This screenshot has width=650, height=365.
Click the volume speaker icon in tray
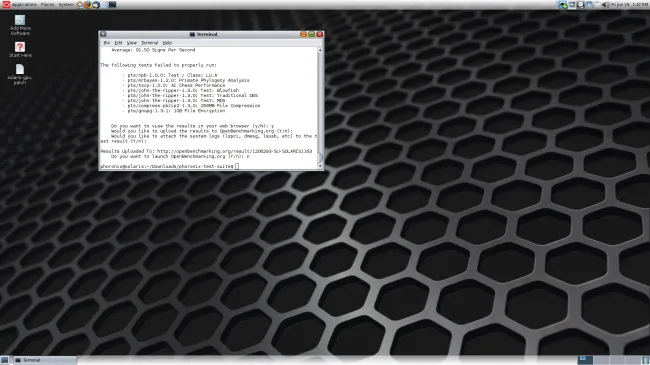[605, 5]
